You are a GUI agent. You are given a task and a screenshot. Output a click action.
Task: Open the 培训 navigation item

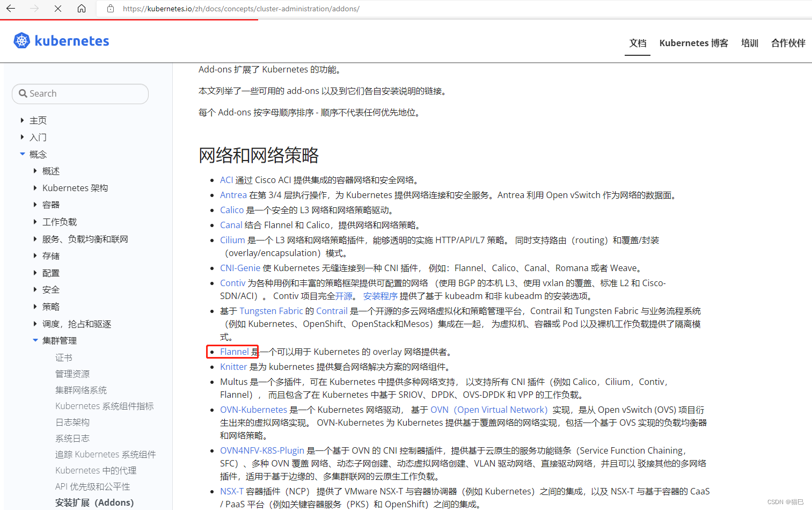[749, 43]
